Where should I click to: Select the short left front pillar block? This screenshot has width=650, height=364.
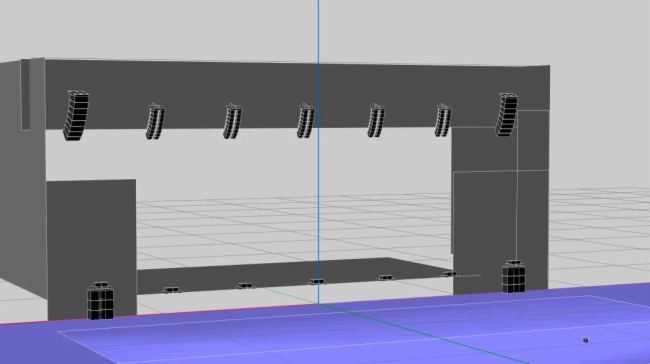click(92, 249)
